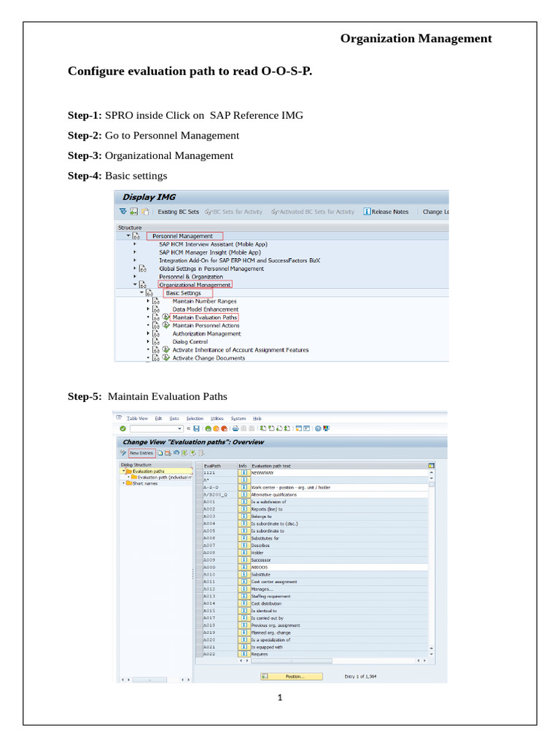Expand Global Settings in Personnel Management

pyautogui.click(x=135, y=268)
